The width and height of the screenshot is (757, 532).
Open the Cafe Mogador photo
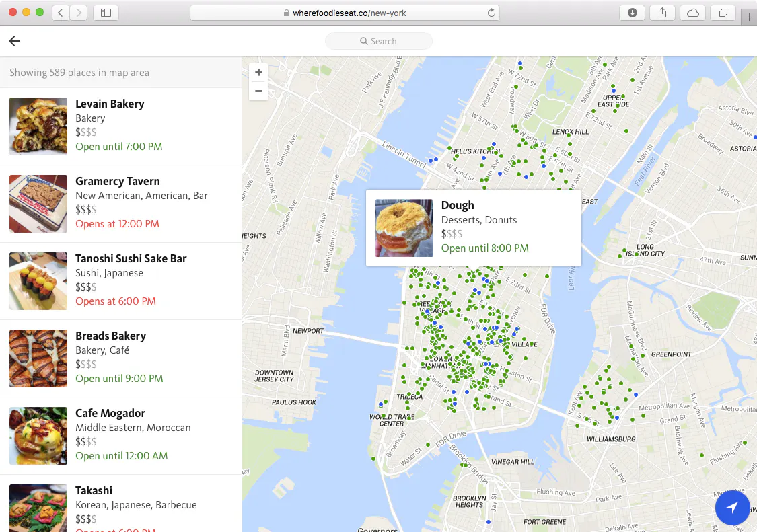point(38,435)
